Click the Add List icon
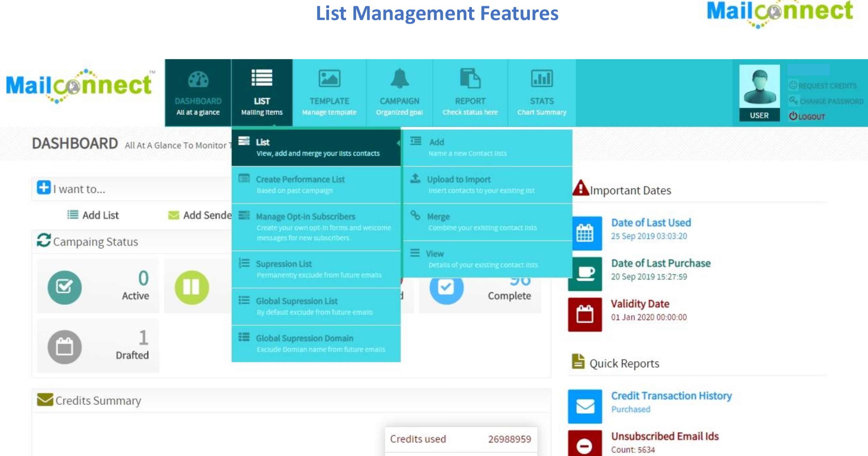Screen dimensions: 868x456 (72, 215)
